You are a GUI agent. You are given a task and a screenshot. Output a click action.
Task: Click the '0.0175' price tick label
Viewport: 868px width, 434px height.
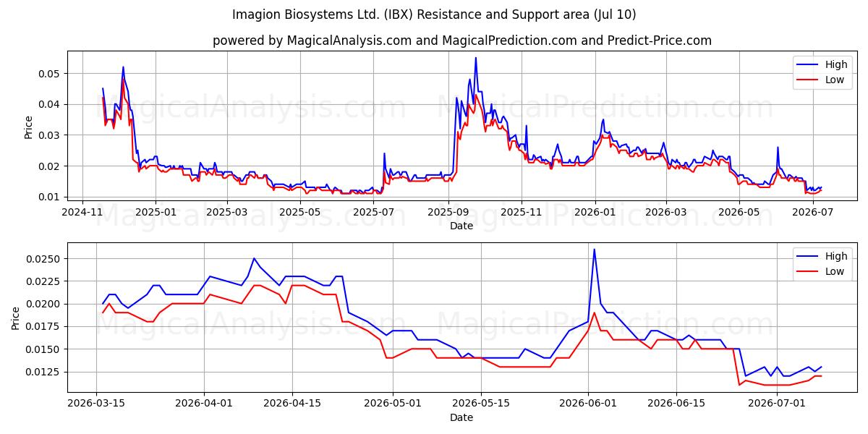43,327
